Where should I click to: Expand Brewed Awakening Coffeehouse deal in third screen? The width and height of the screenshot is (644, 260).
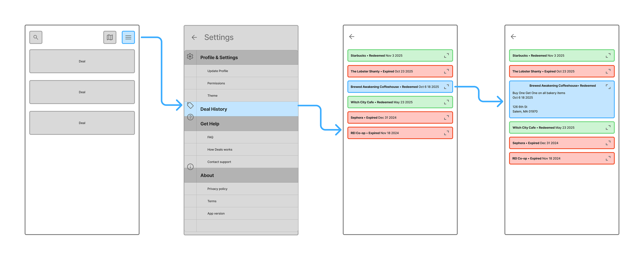pos(446,87)
